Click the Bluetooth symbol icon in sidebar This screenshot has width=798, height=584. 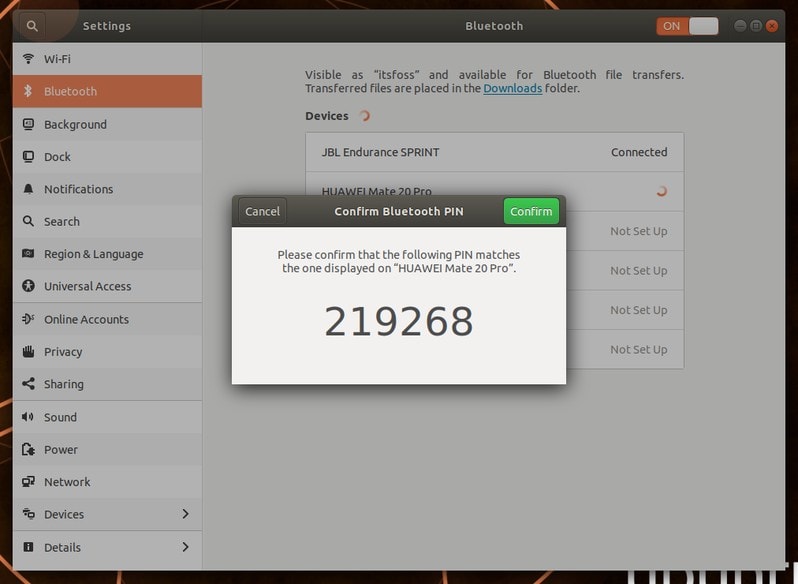point(28,91)
